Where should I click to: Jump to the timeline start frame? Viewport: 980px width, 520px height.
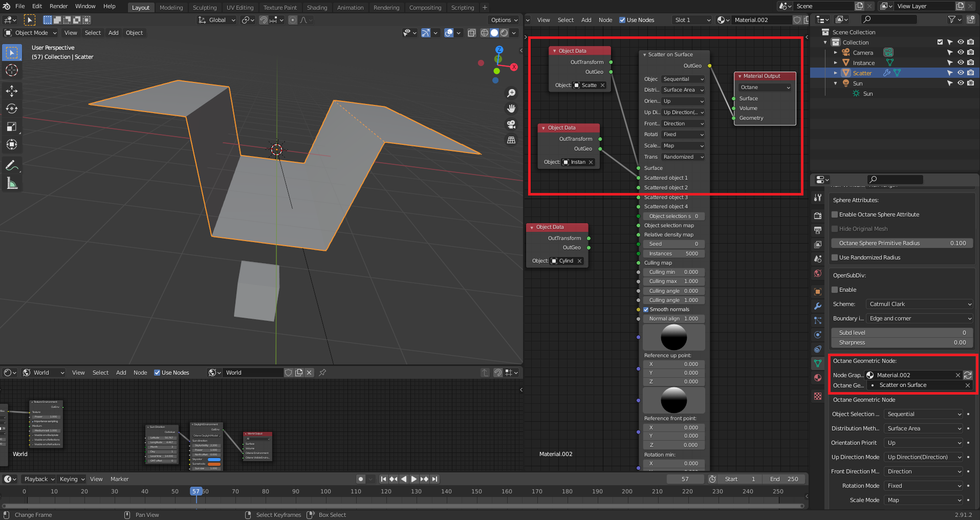coord(383,479)
